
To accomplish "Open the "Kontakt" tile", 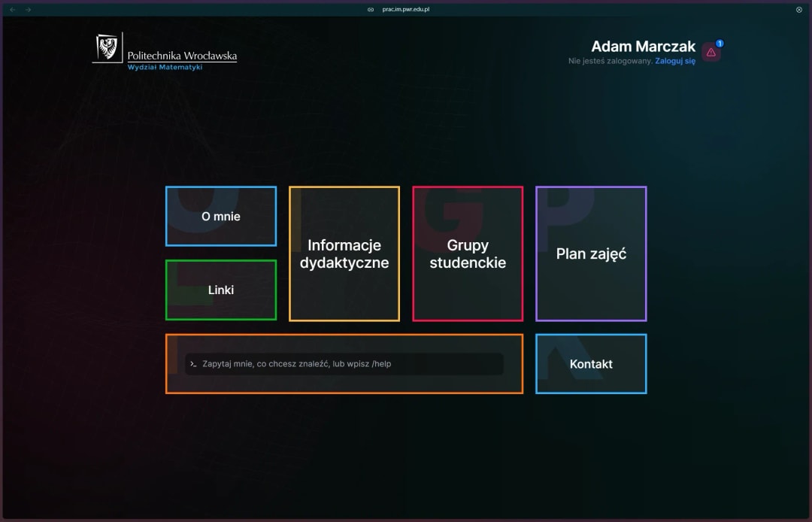I will 591,364.
